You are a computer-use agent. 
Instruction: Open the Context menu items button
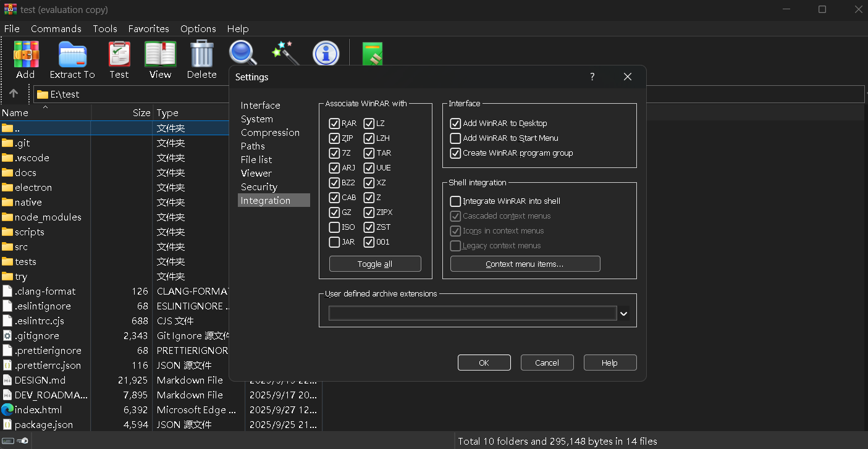[x=525, y=264]
